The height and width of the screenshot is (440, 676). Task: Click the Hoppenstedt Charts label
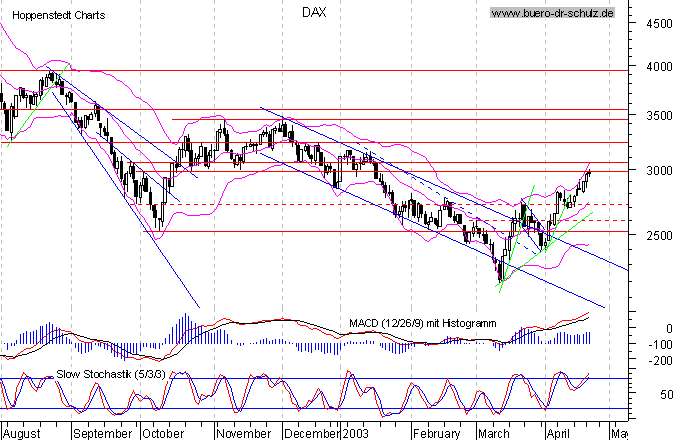point(59,16)
